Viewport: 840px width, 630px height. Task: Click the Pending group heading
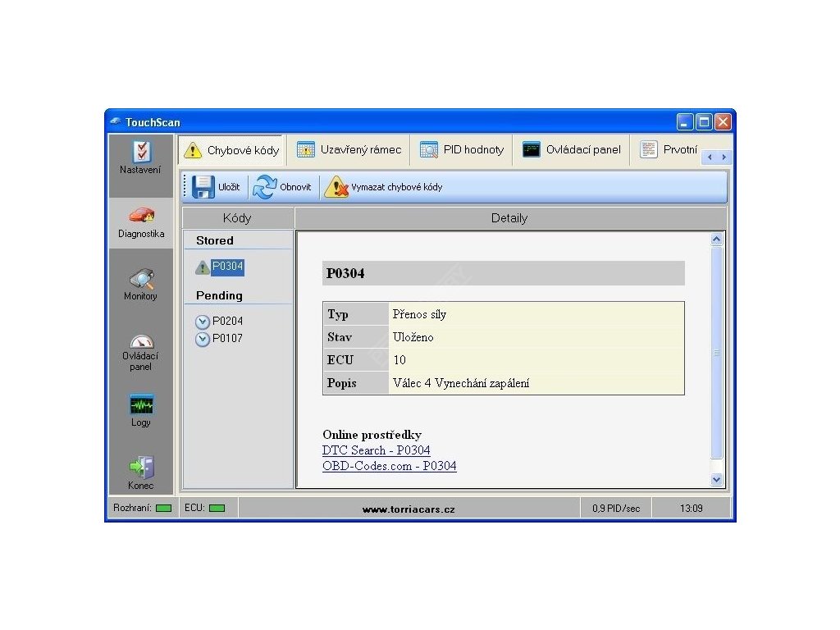[x=219, y=295]
